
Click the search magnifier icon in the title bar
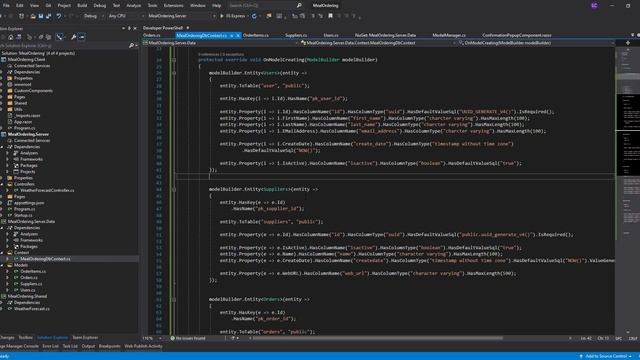point(299,5)
